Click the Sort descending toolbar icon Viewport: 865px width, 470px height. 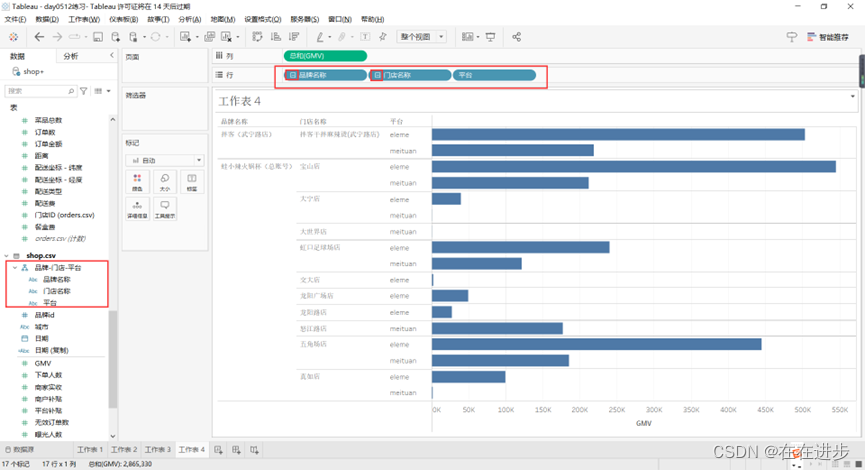(x=294, y=37)
